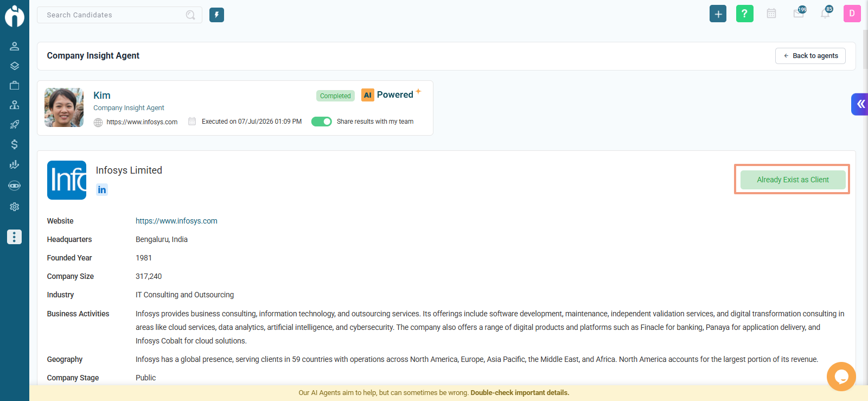This screenshot has height=401, width=868.
Task: Open the envelope mail icon with badge
Action: click(799, 13)
